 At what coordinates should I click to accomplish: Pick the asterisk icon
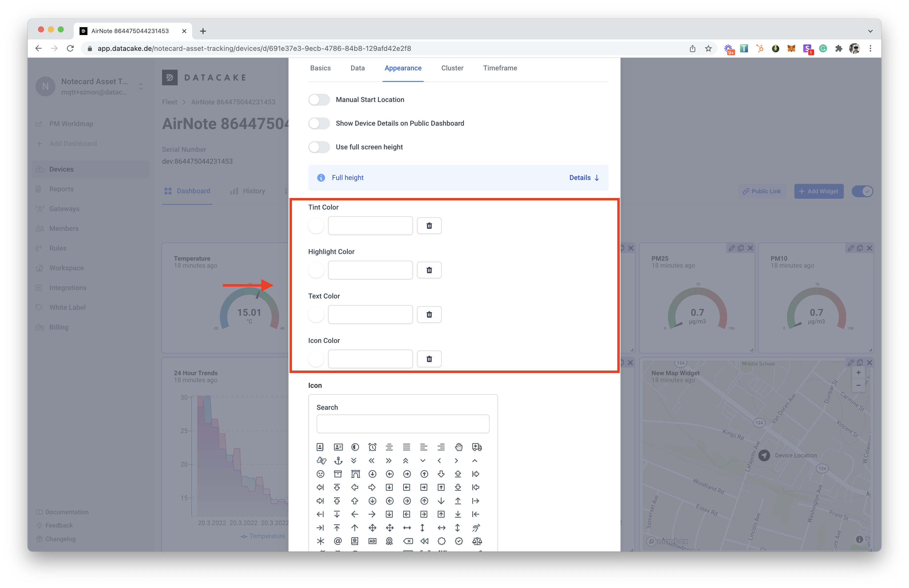pyautogui.click(x=320, y=541)
